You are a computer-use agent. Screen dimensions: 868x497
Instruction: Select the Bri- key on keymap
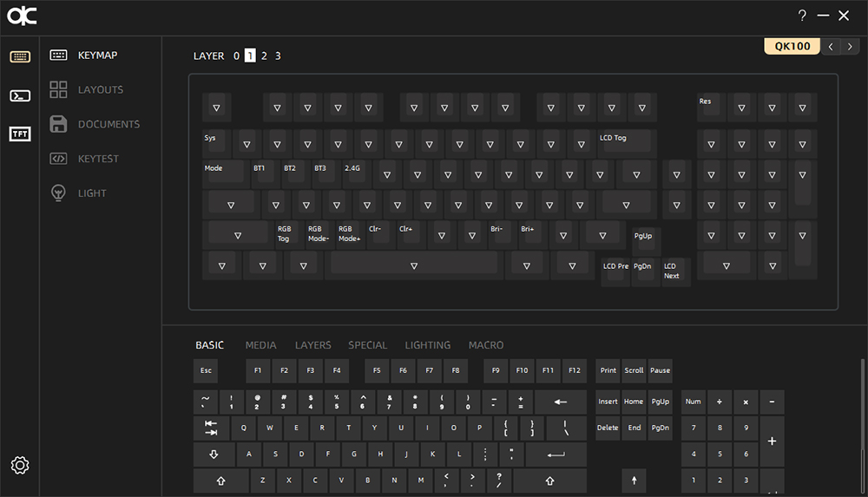click(502, 235)
